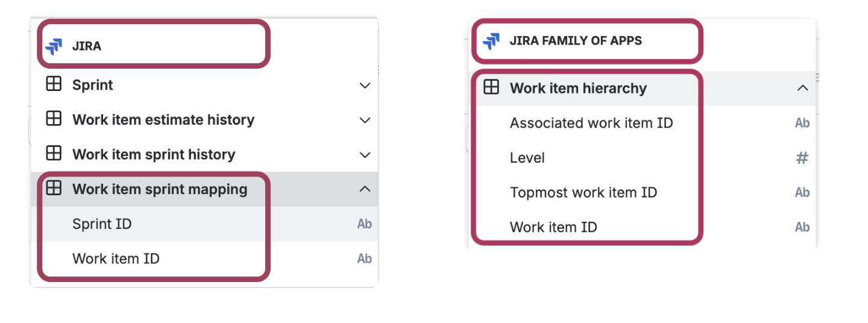868x323 pixels.
Task: Click table icon beside Work item hierarchy
Action: pyautogui.click(x=491, y=88)
